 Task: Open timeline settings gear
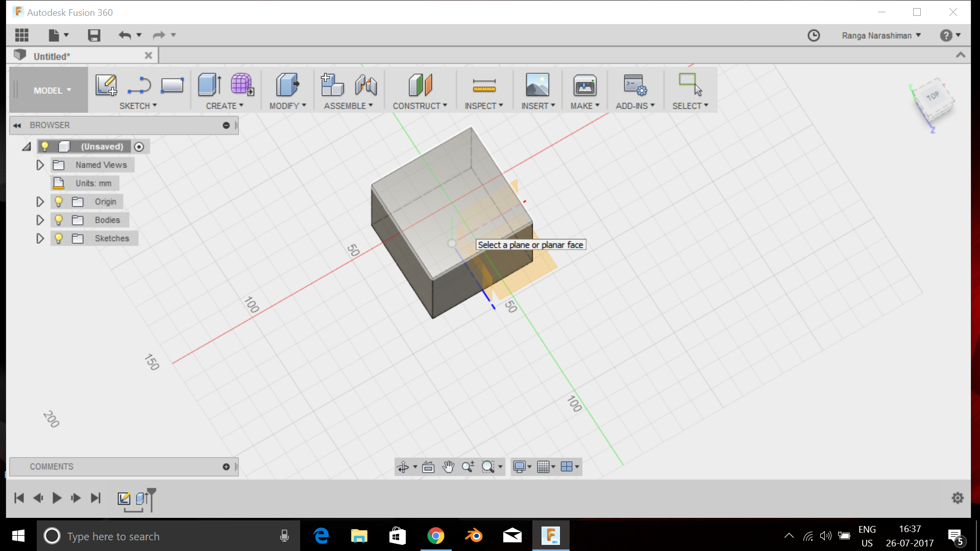(x=958, y=498)
